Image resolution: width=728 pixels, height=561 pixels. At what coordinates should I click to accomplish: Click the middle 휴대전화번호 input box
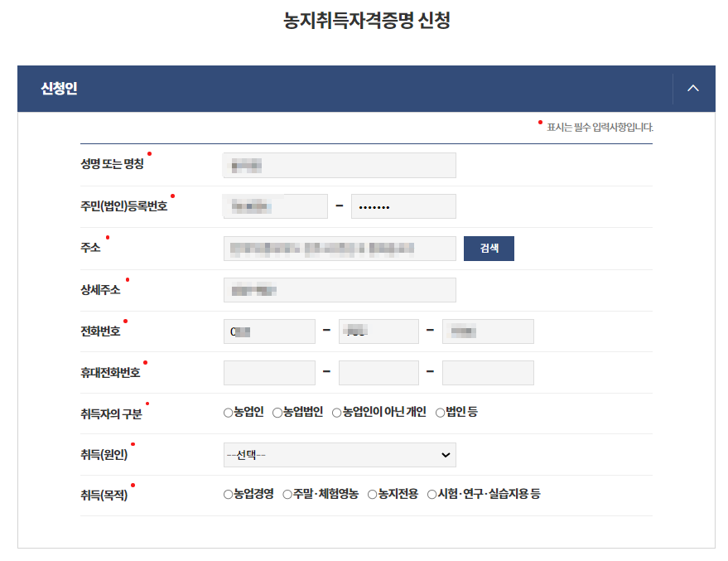[x=378, y=372]
